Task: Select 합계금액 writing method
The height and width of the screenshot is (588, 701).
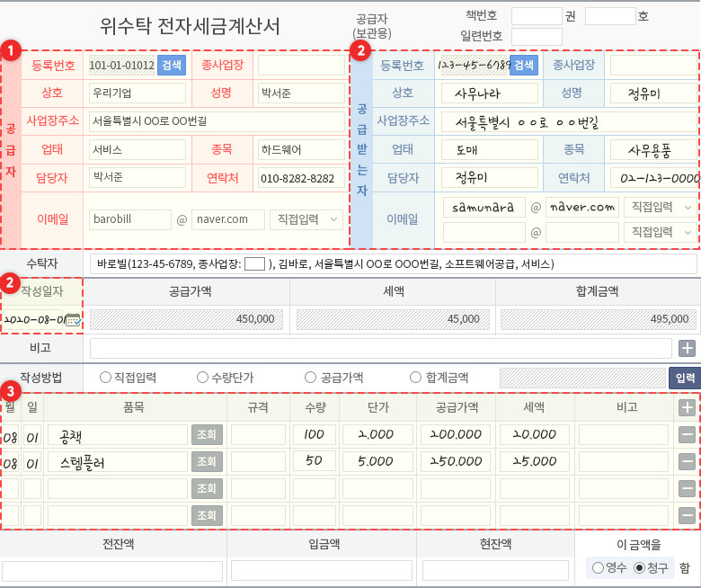Action: [415, 378]
